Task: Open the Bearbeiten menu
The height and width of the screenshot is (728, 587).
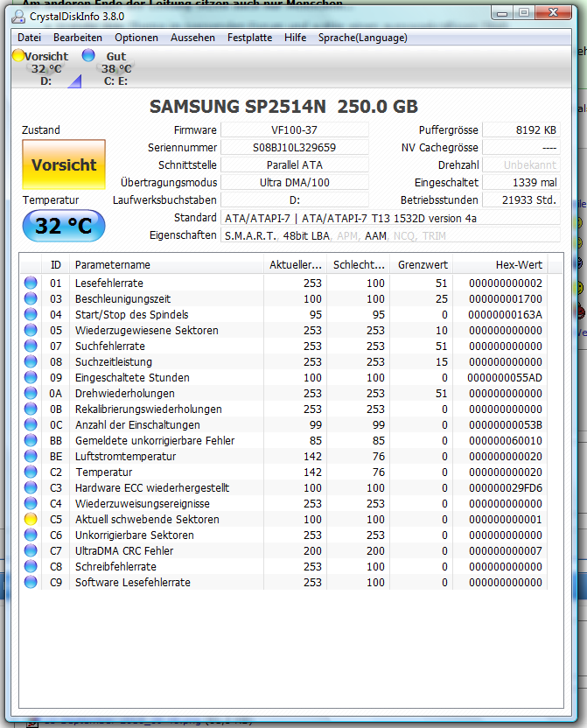Action: [78, 38]
